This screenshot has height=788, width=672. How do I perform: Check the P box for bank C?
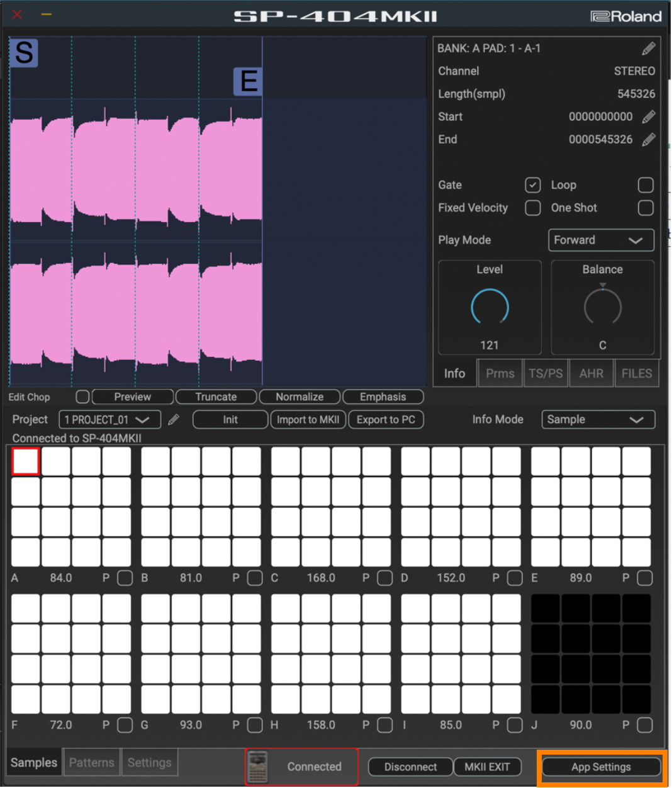pos(385,578)
